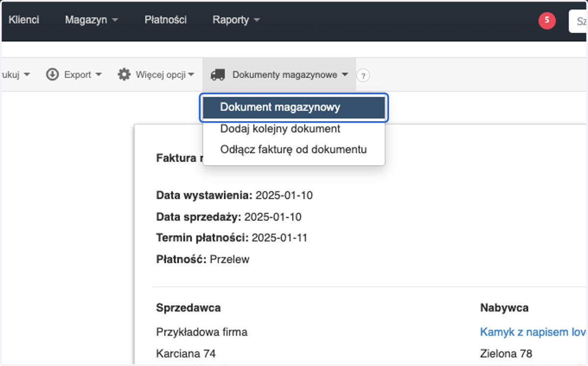The width and height of the screenshot is (588, 366).
Task: Select Dokument magazynowy menu entry
Action: 294,107
